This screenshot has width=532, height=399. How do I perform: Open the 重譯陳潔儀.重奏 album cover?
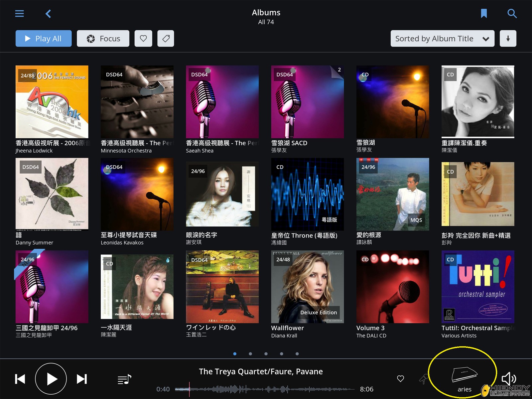(x=478, y=102)
